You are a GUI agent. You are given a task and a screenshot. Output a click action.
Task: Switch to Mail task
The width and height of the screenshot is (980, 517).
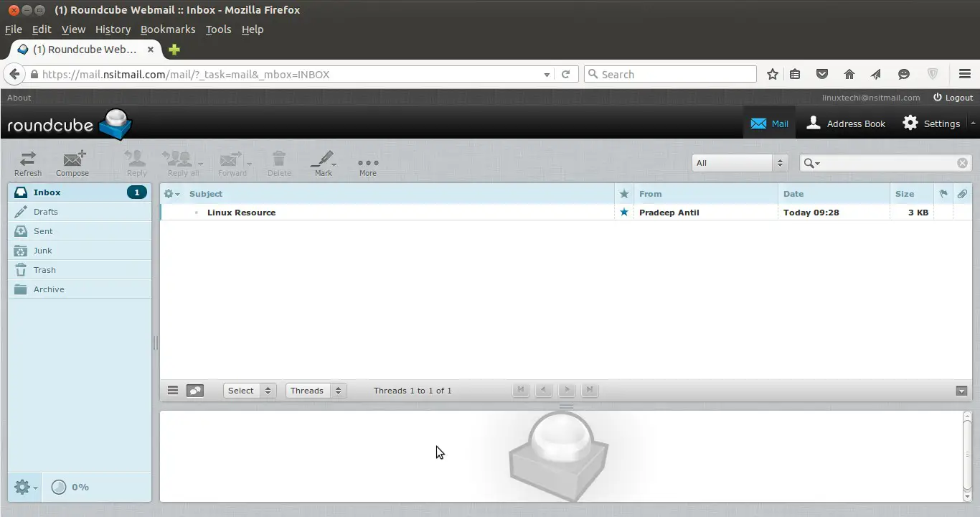[769, 124]
